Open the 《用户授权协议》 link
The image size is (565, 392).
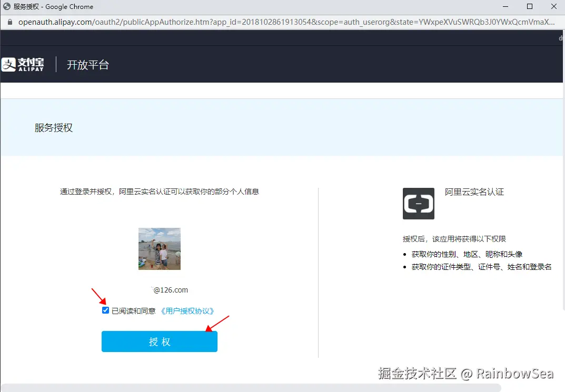187,311
